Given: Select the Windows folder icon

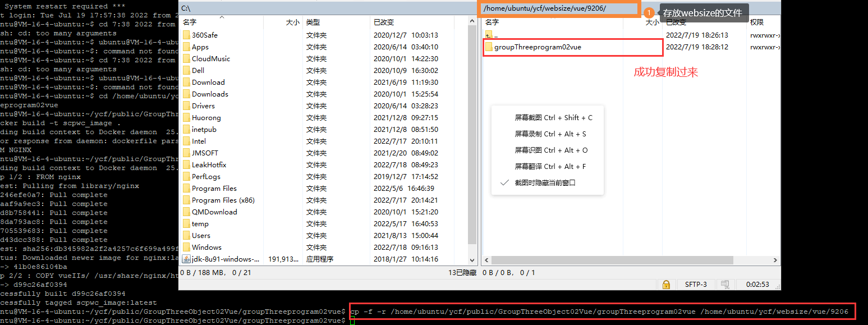Looking at the screenshot, I should pos(186,247).
